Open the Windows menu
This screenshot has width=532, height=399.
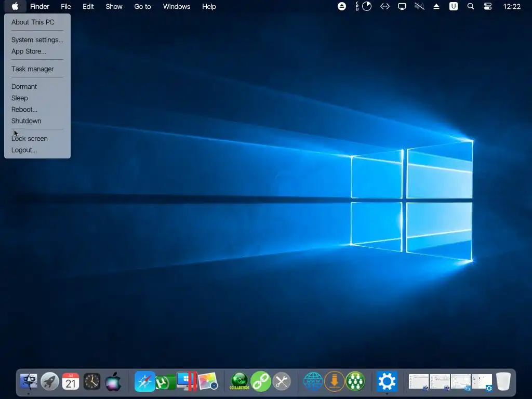click(x=177, y=6)
